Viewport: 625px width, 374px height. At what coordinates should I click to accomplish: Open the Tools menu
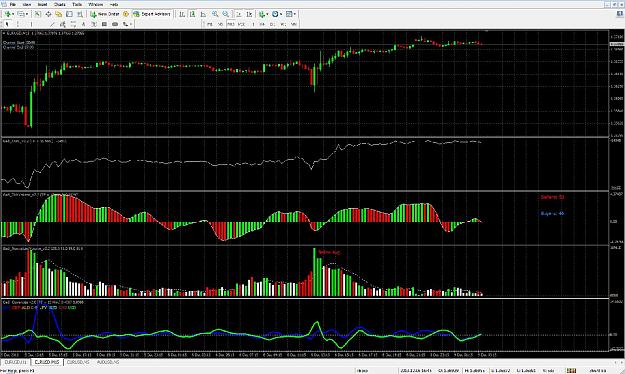[77, 4]
